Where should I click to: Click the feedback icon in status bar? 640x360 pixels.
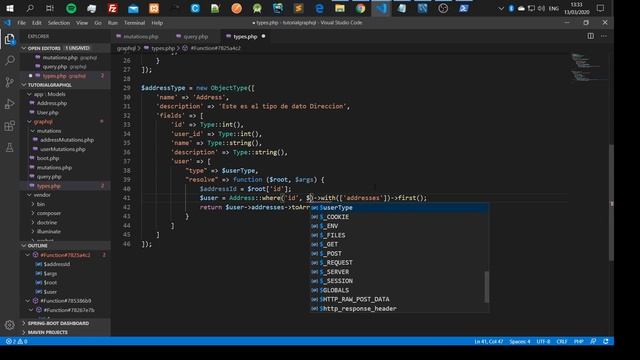593,341
